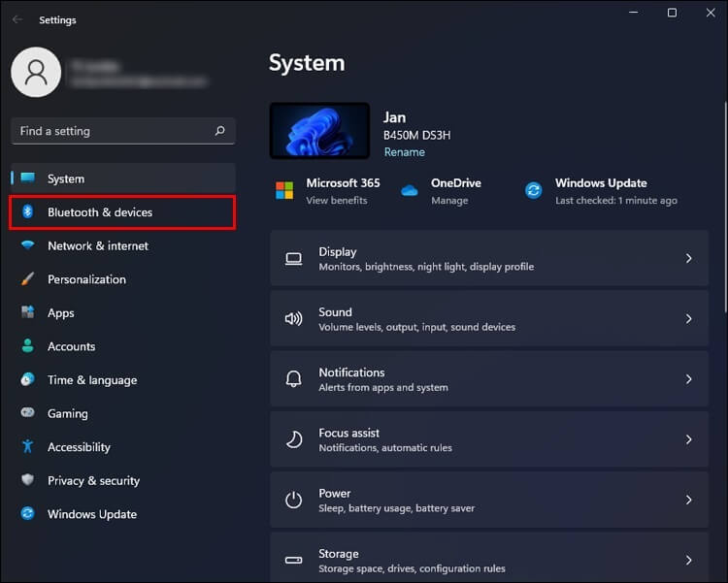Image resolution: width=728 pixels, height=583 pixels.
Task: Click the Windows Update icon in sidebar
Action: tap(28, 513)
